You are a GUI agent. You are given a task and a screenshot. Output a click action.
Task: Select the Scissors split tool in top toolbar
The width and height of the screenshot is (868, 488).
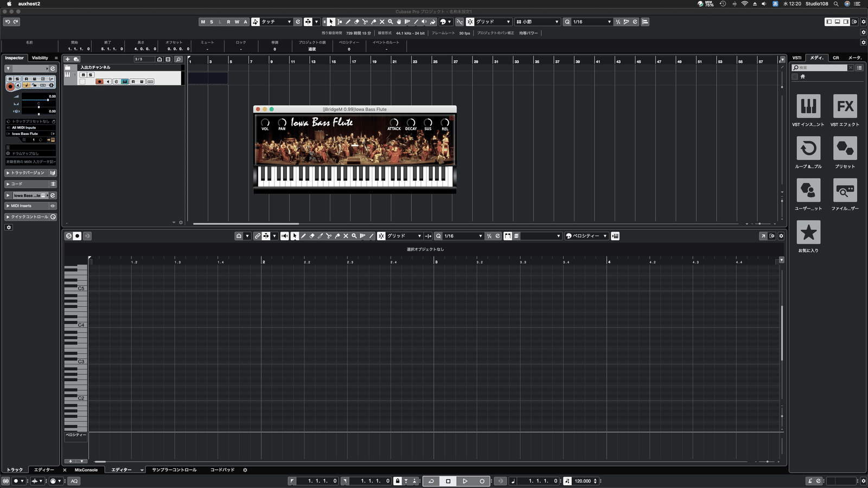[x=365, y=22]
